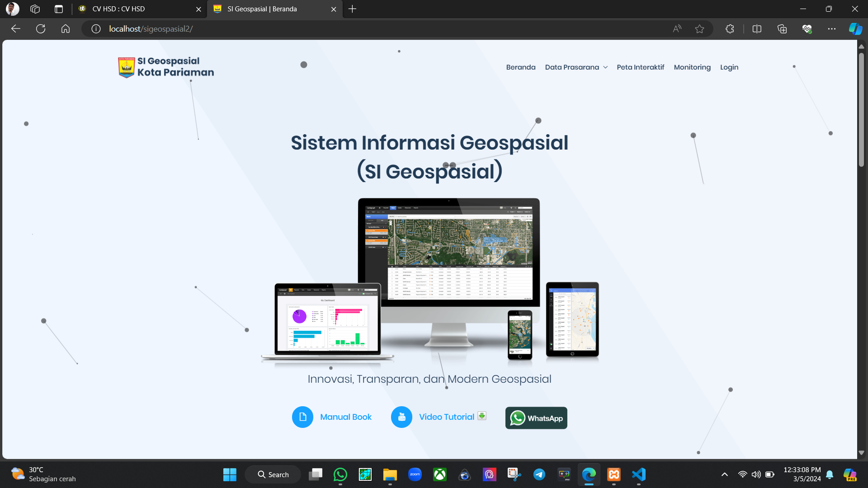The height and width of the screenshot is (488, 868).
Task: Click the Login link
Action: [x=729, y=67]
